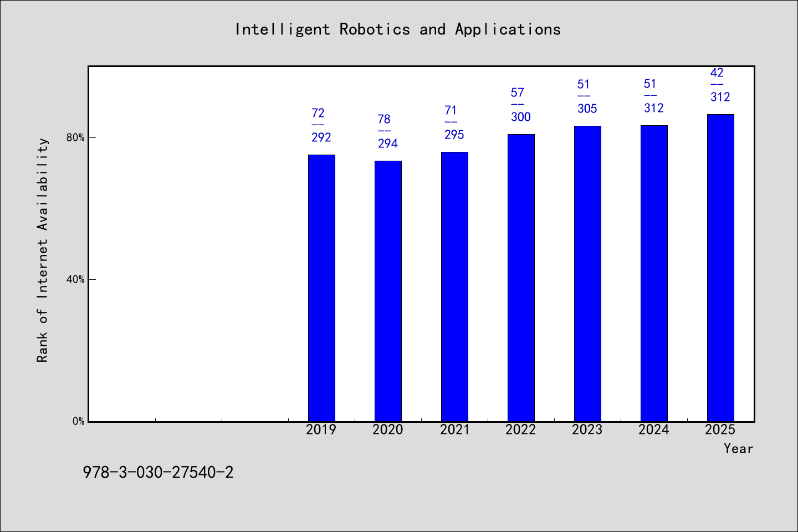
Task: Select the 2024 bar
Action: pyautogui.click(x=654, y=273)
